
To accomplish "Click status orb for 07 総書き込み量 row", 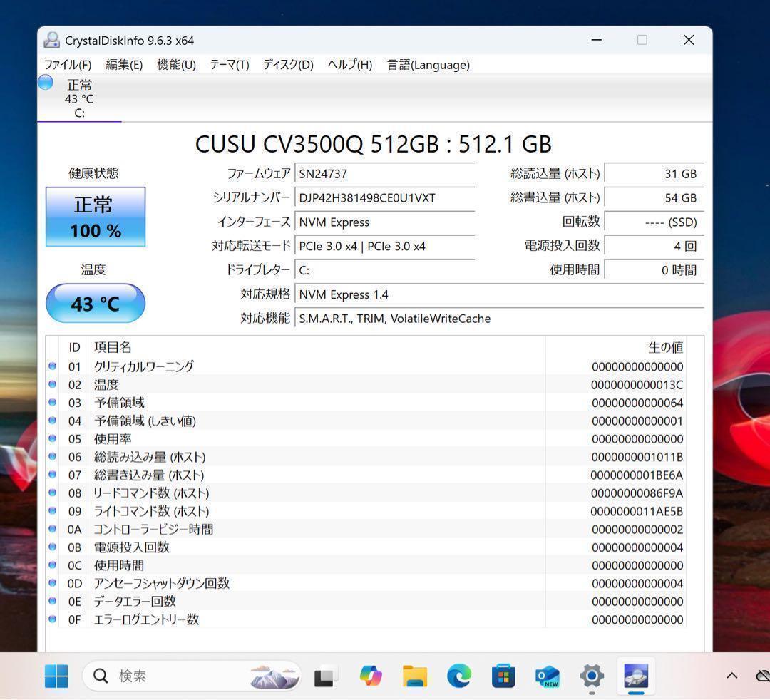I will (x=53, y=475).
